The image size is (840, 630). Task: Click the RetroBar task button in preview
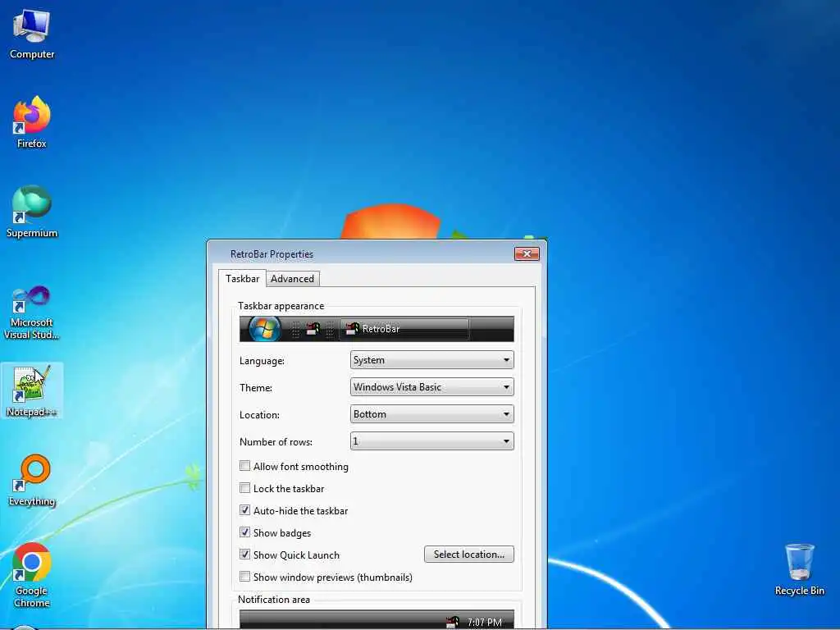(x=404, y=329)
